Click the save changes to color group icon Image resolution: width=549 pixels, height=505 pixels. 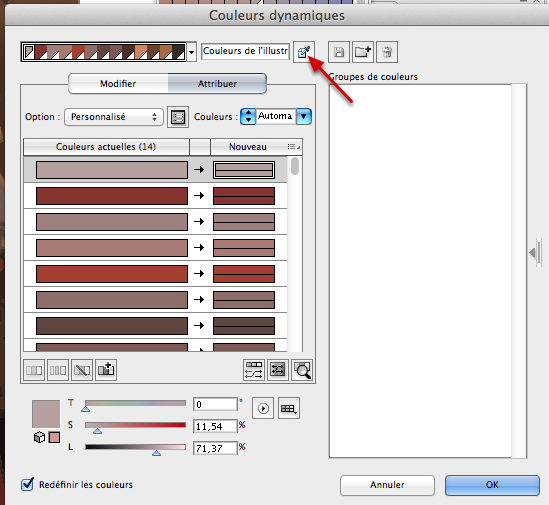(339, 52)
